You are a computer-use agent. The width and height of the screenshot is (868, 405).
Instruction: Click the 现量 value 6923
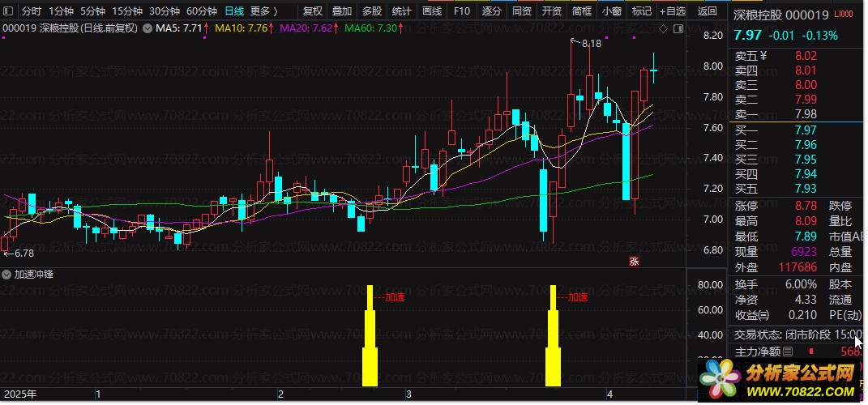804,252
